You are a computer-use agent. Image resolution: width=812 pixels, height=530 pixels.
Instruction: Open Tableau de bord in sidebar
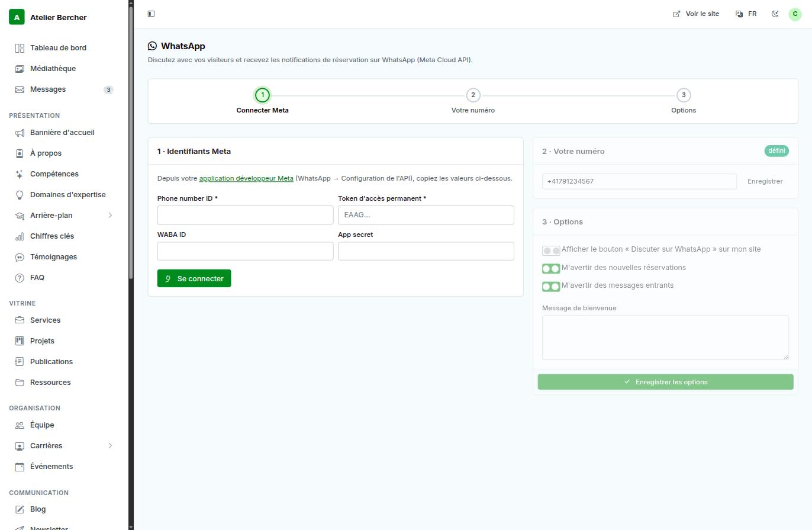63,48
